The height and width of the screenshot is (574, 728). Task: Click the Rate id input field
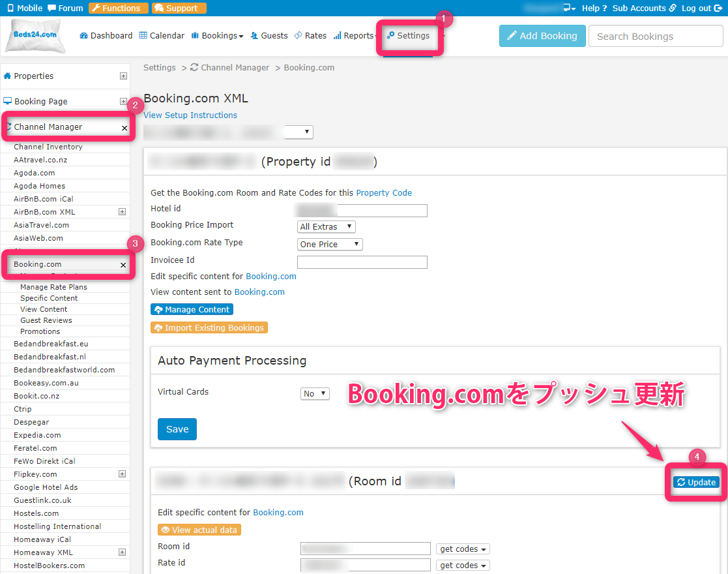[366, 565]
